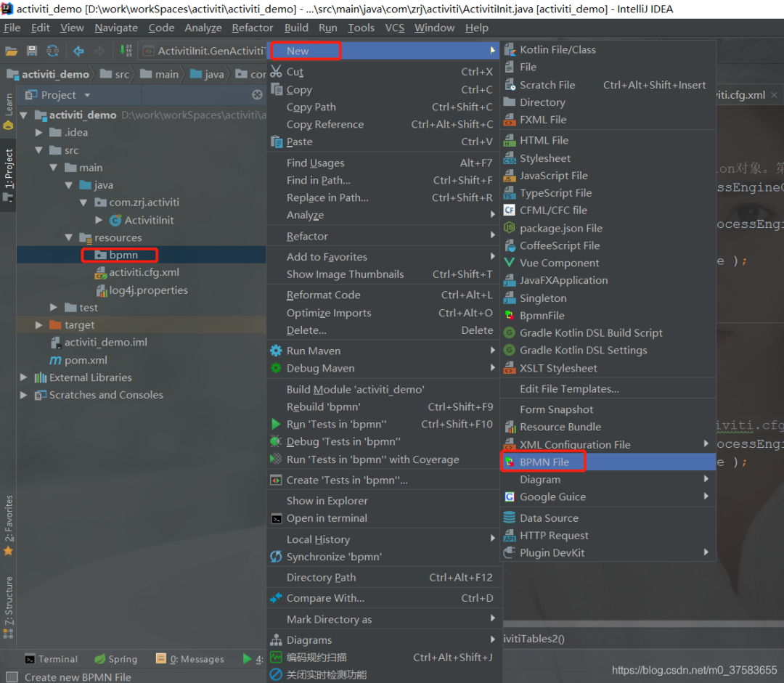Collapse the src folder
The image size is (784, 683).
coord(38,150)
